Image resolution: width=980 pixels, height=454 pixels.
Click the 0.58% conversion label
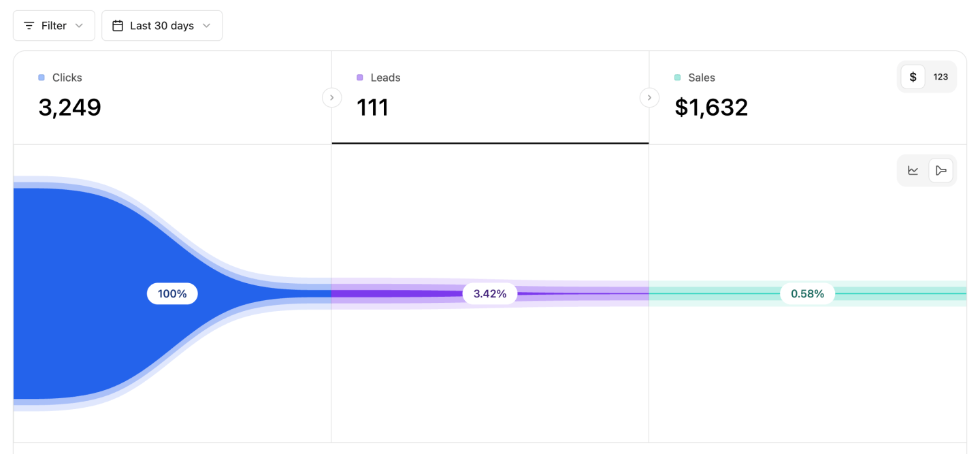click(807, 294)
